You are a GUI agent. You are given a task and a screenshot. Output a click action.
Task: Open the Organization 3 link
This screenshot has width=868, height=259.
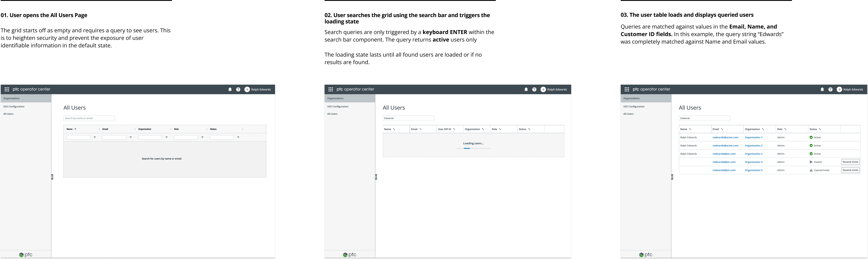click(753, 154)
